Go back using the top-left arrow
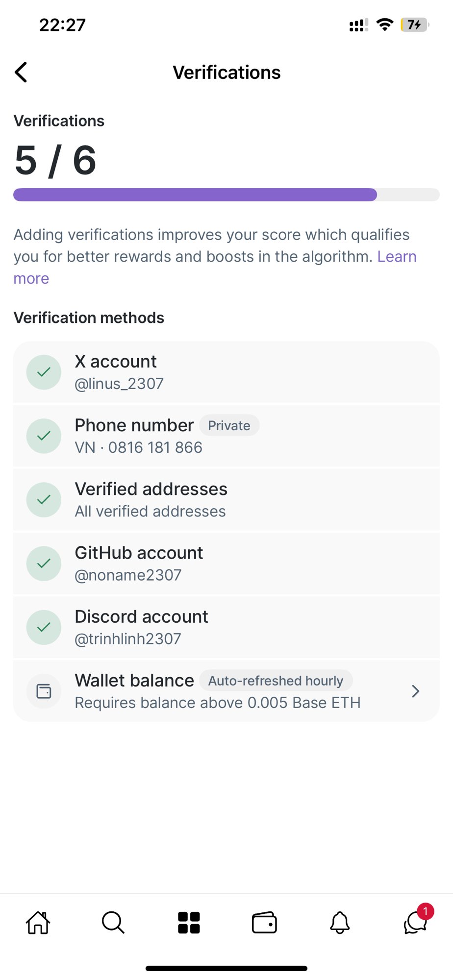Viewport: 453px width, 980px height. pos(21,73)
